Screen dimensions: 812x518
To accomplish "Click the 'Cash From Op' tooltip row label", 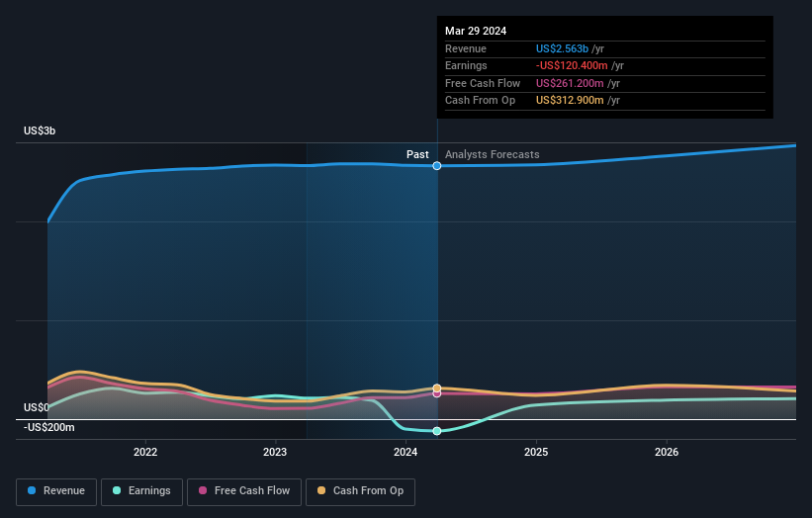I will (x=480, y=101).
